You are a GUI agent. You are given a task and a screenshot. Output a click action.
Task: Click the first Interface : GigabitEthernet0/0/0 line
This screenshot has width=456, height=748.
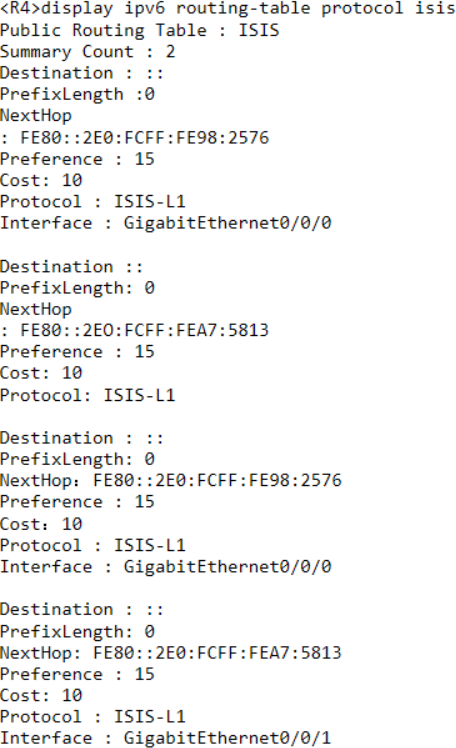coord(166,223)
